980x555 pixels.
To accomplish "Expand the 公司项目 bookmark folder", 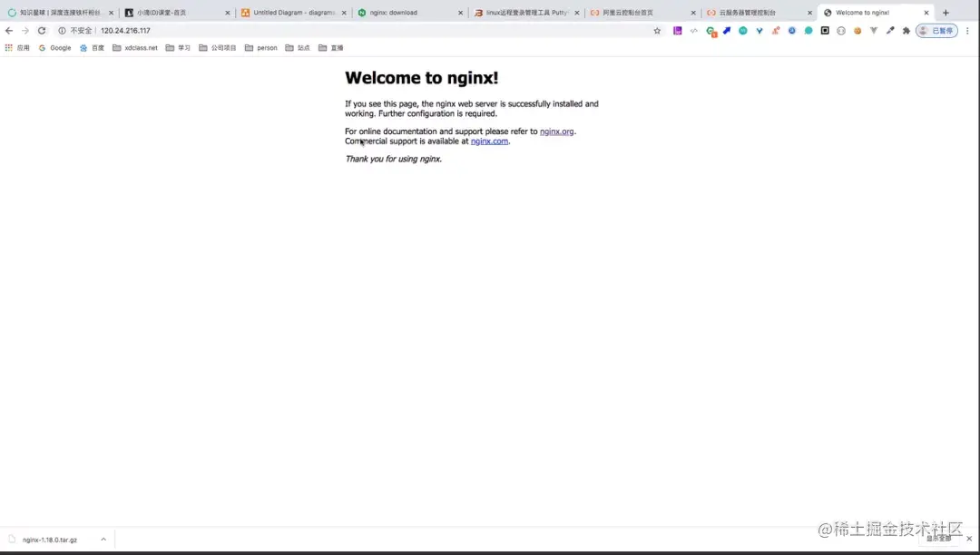I will pos(218,47).
